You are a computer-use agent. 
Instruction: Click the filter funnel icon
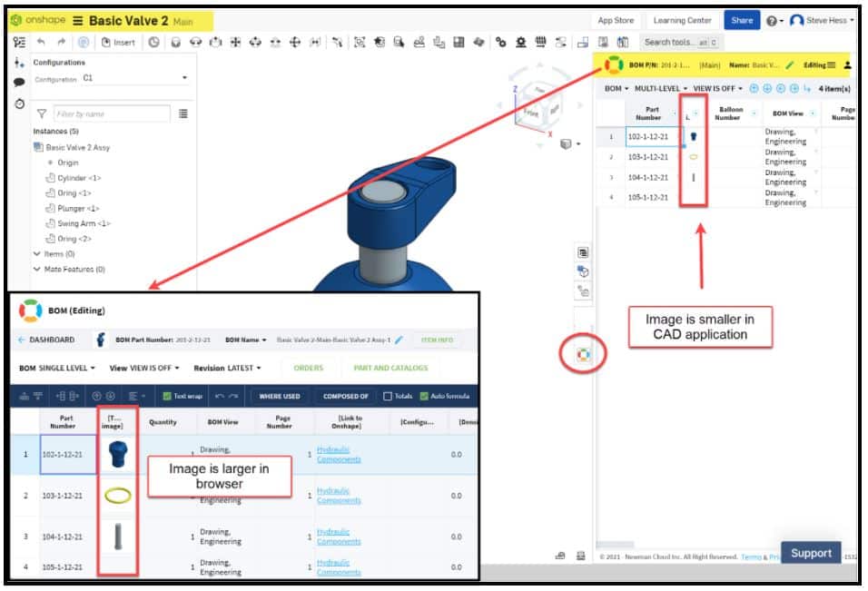[42, 113]
